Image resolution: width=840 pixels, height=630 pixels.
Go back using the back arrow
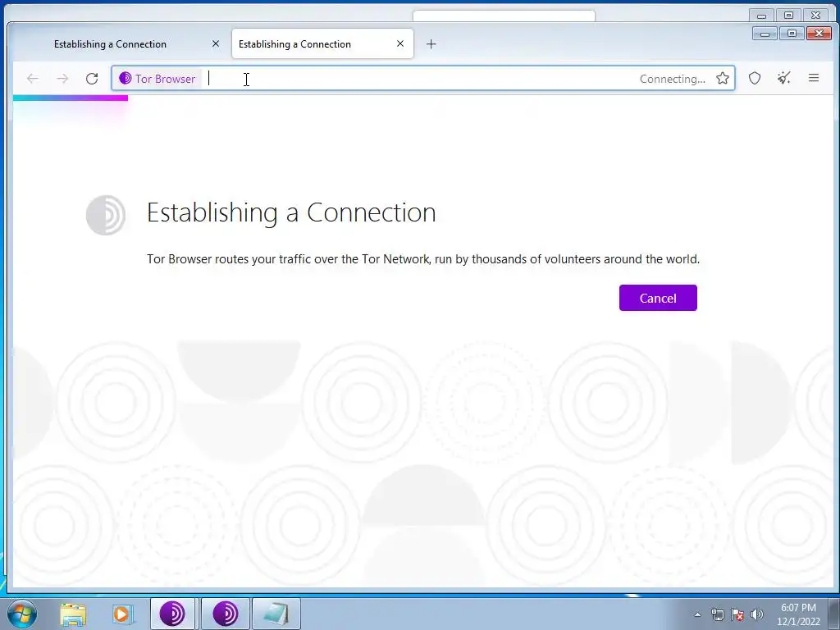[33, 79]
